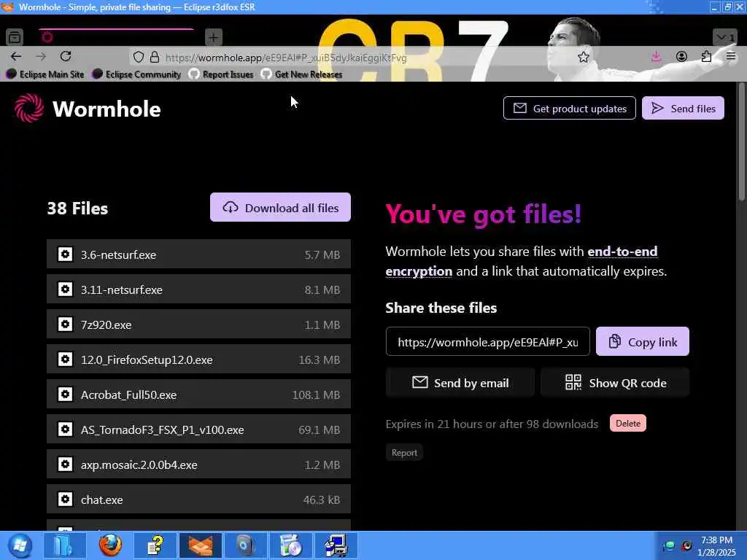Open the library folder taskbar icon
The image size is (747, 560).
point(65,545)
